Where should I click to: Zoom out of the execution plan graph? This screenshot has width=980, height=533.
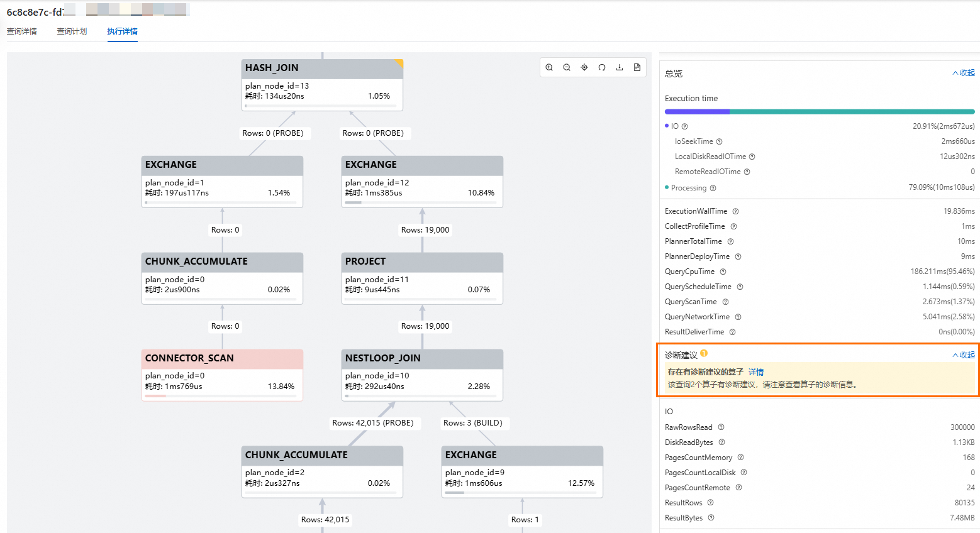567,67
